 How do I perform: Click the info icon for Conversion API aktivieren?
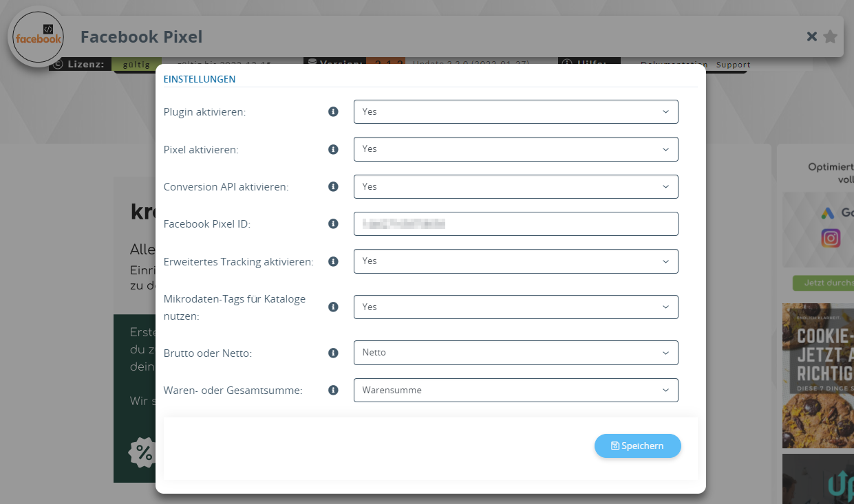333,186
